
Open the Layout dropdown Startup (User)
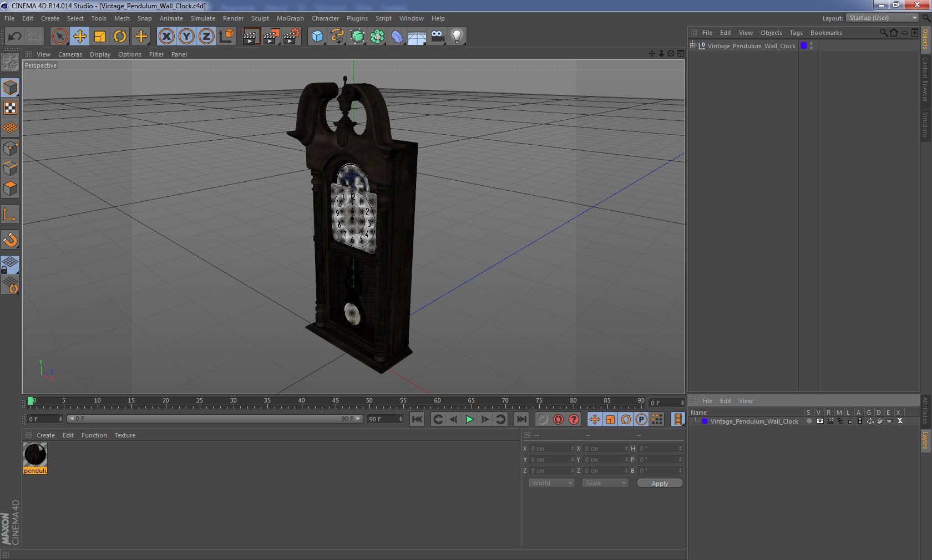coord(883,18)
